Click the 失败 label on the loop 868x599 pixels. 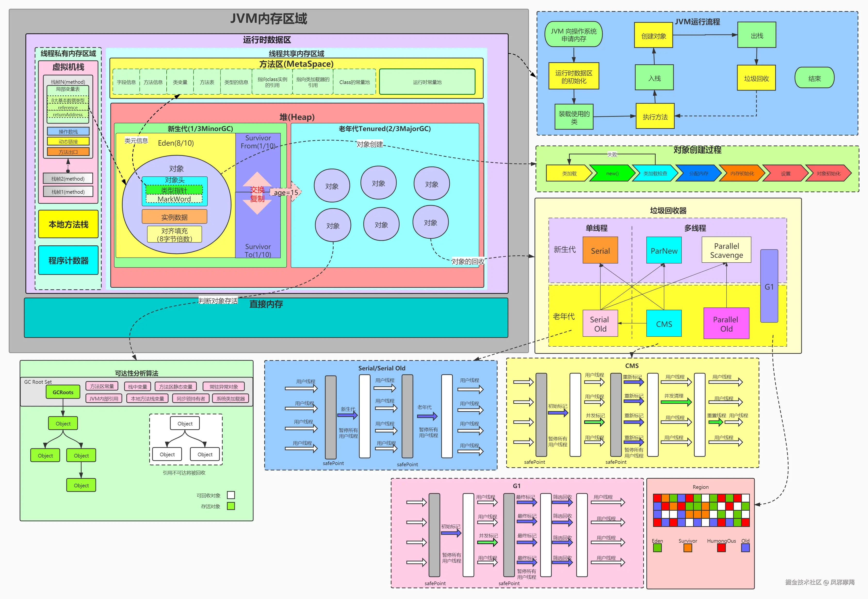pyautogui.click(x=612, y=154)
